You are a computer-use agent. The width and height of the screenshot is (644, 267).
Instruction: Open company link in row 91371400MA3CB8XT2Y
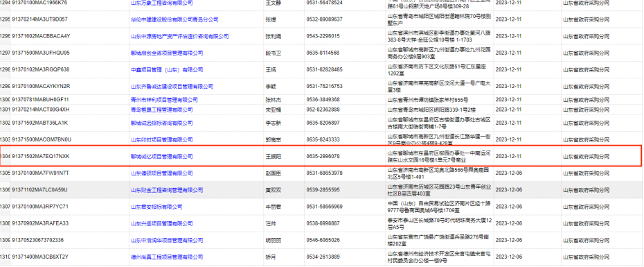pyautogui.click(x=167, y=257)
